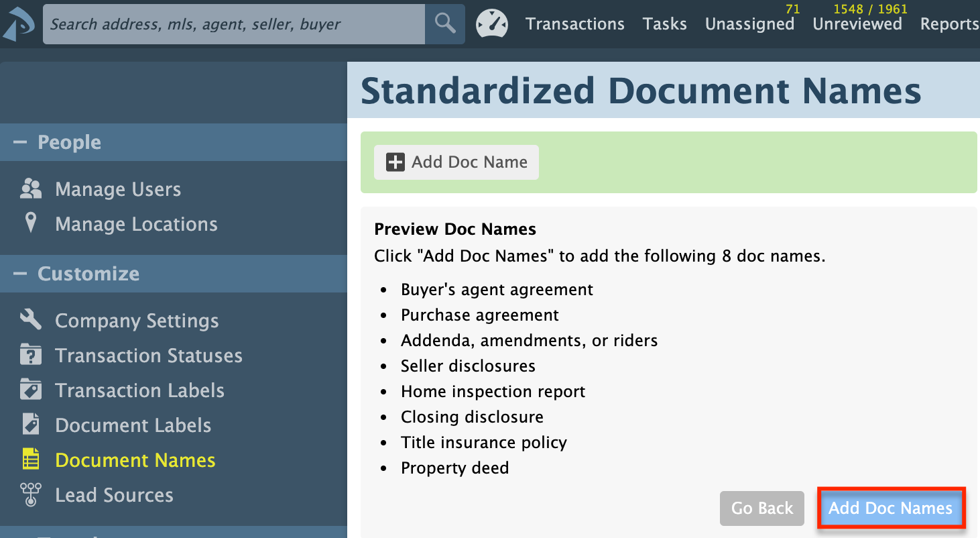The image size is (980, 538).
Task: Click the Document Labels tag icon
Action: (x=30, y=425)
